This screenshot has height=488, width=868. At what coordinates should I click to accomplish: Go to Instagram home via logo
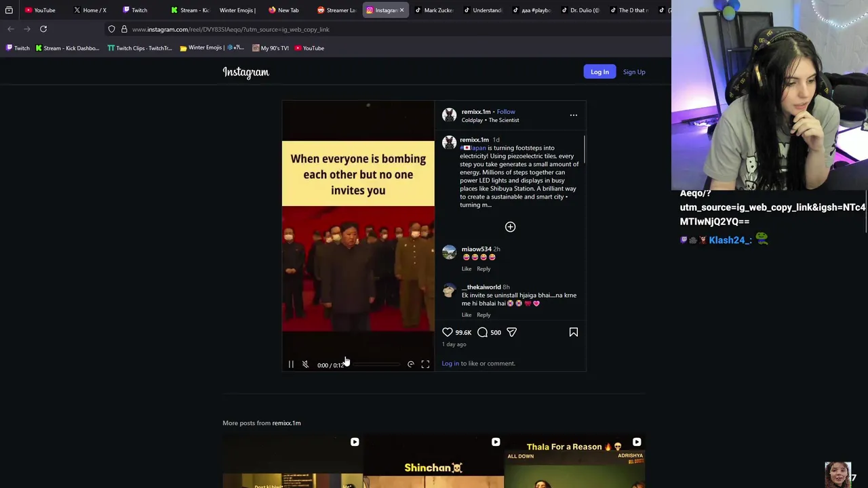pyautogui.click(x=245, y=72)
